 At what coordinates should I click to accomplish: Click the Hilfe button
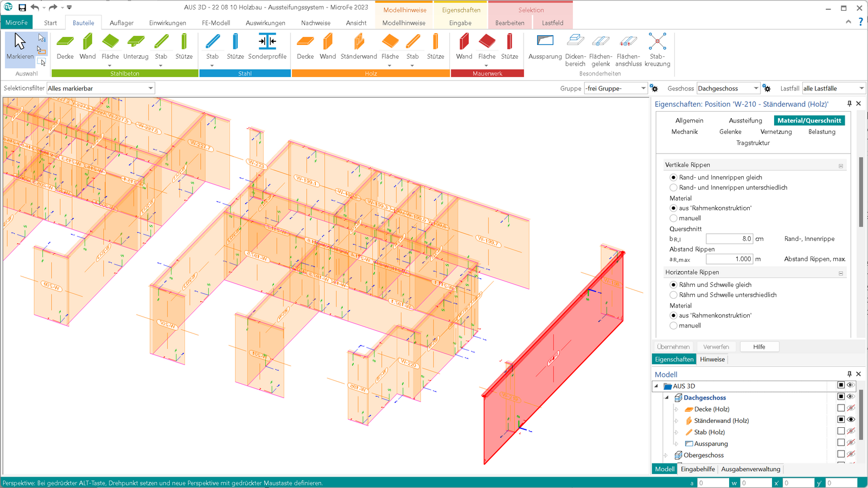click(759, 346)
